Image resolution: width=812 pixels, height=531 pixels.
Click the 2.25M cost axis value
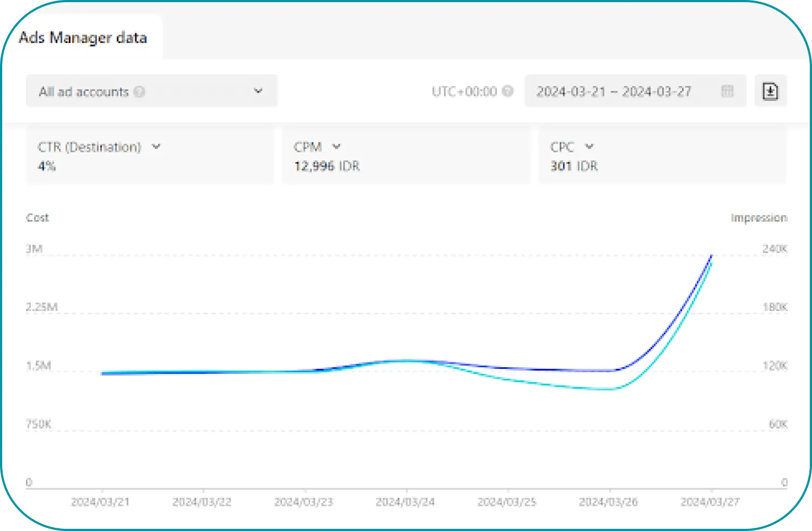[42, 307]
